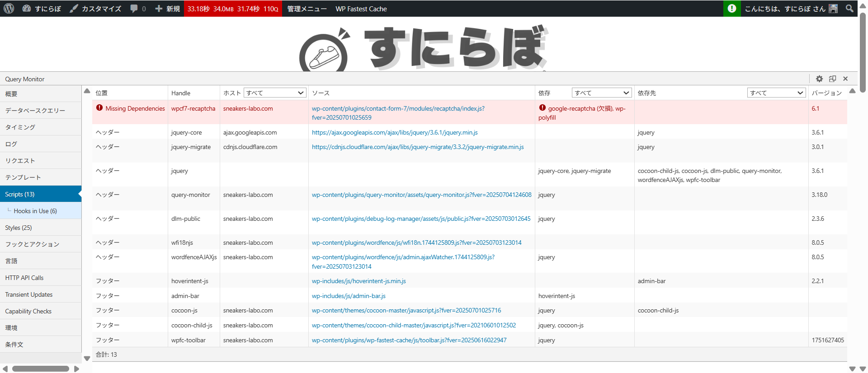Click the Missing Dependencies warning icon
Image resolution: width=868 pixels, height=373 pixels.
pyautogui.click(x=99, y=108)
